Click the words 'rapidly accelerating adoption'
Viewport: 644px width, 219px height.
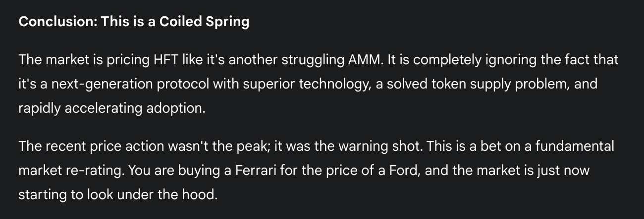tap(111, 108)
